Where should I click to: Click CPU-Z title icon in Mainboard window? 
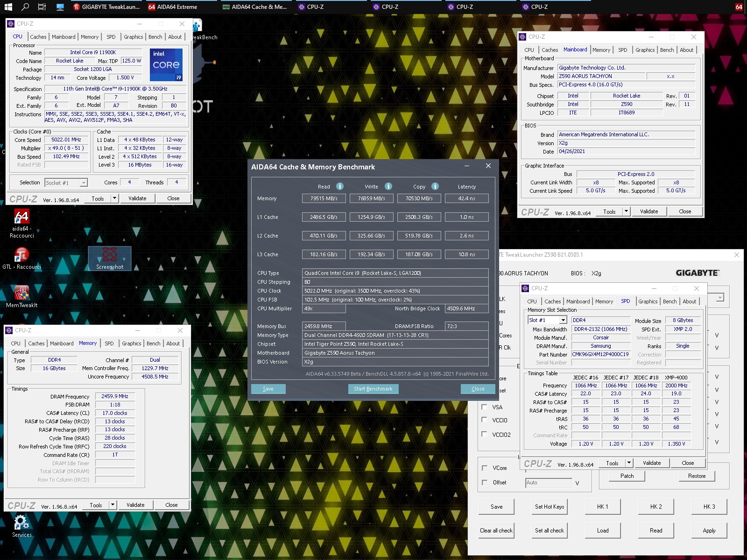click(x=522, y=36)
